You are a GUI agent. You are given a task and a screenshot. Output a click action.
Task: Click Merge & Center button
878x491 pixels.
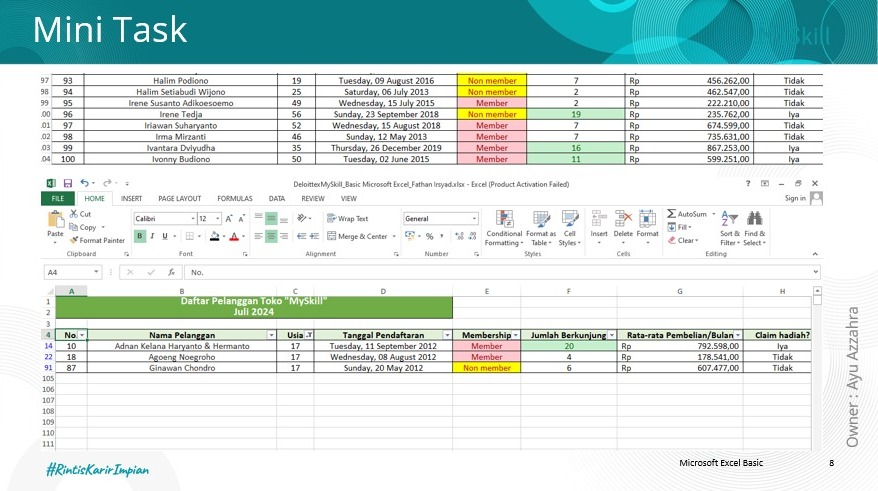coord(357,236)
